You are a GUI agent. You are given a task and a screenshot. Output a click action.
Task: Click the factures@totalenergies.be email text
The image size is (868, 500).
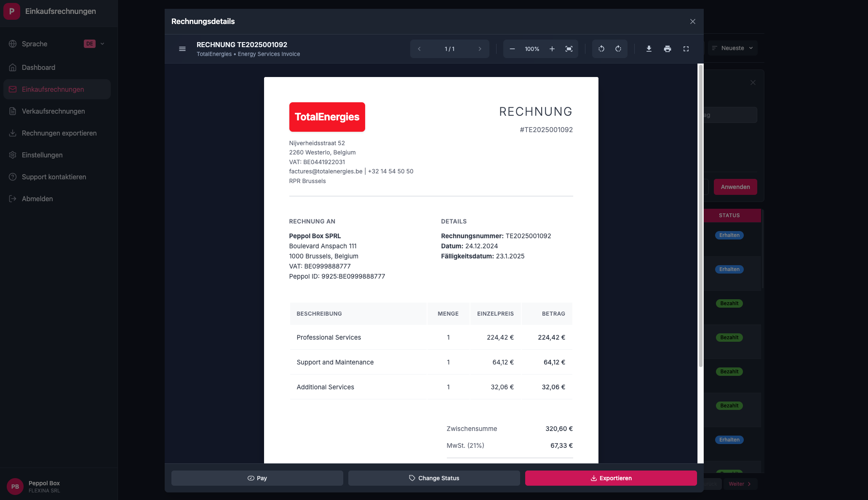[326, 171]
